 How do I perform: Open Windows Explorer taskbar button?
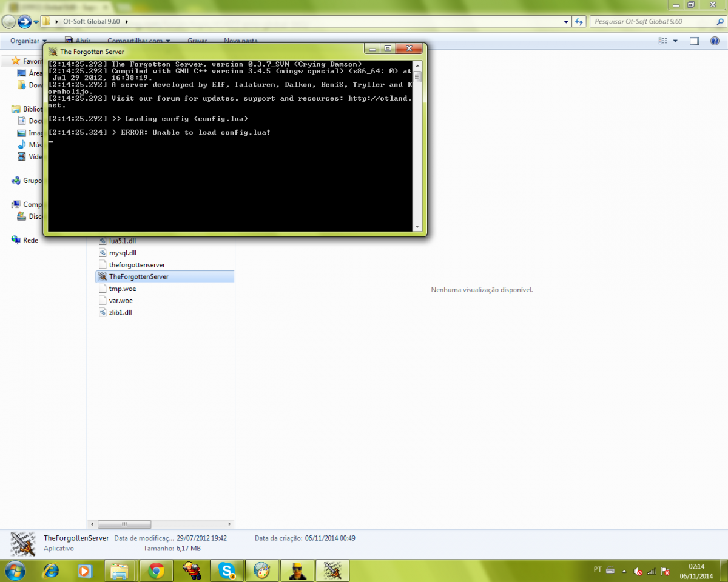click(x=120, y=570)
